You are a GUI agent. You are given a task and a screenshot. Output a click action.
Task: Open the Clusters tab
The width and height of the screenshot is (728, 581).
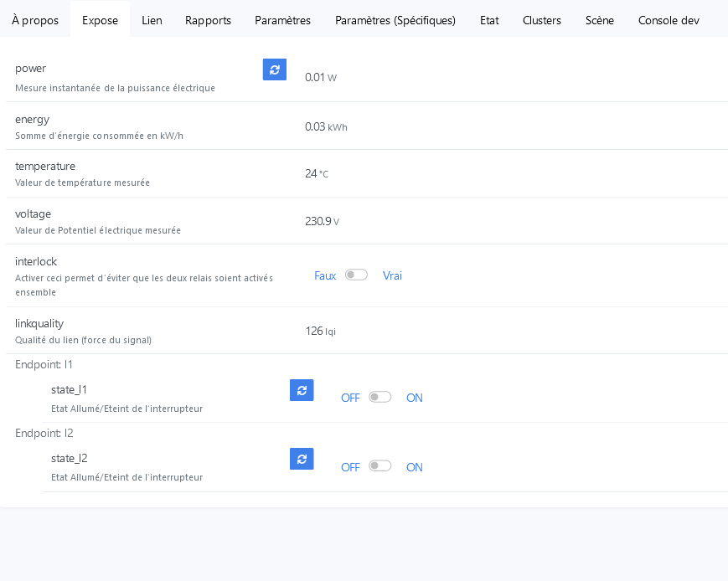542,20
